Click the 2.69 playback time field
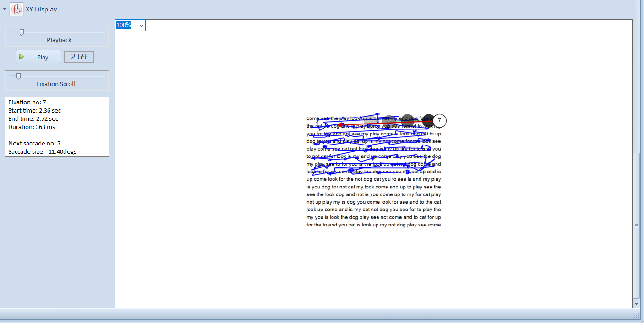Image resolution: width=644 pixels, height=323 pixels. tap(79, 57)
